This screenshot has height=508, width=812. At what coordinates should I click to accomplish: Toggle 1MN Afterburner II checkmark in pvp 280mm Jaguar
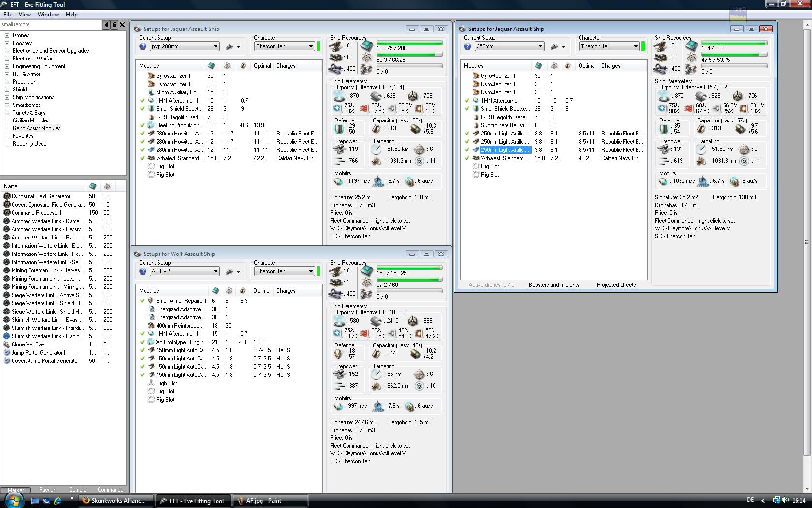pos(142,101)
